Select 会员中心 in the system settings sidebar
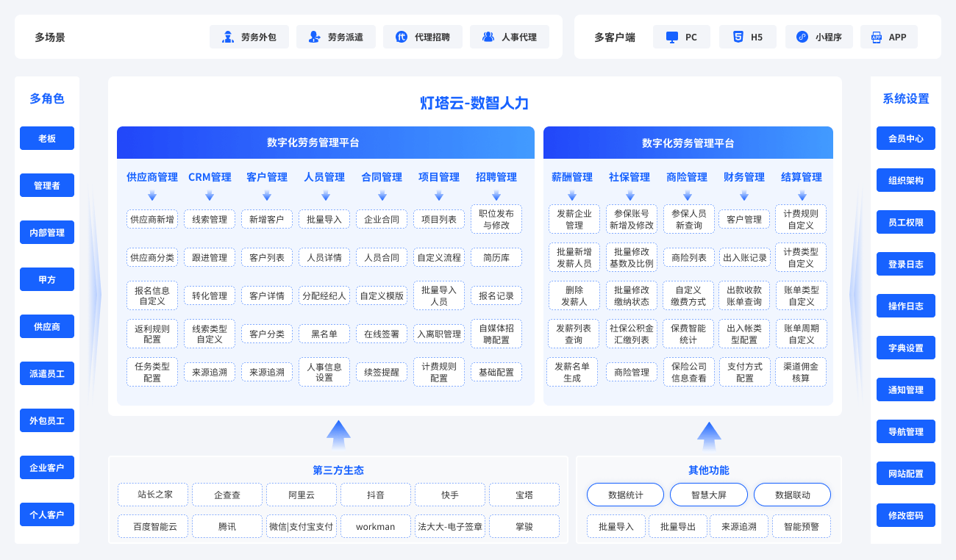 pyautogui.click(x=905, y=138)
